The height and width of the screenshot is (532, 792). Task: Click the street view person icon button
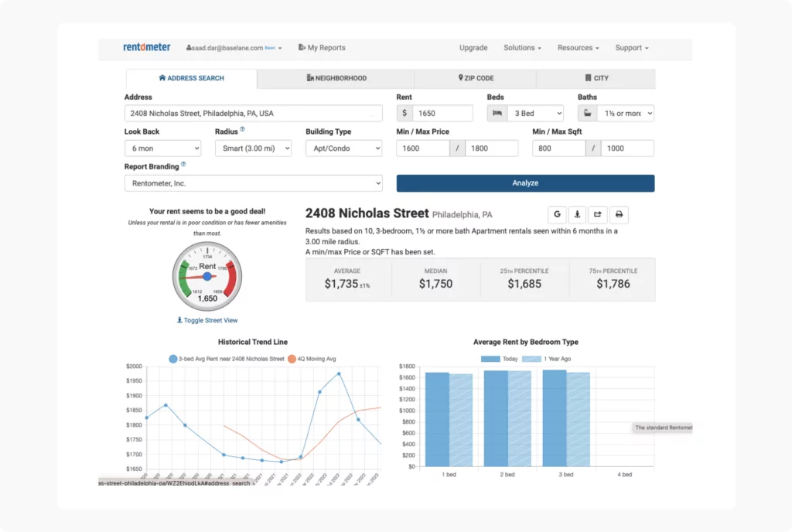click(577, 214)
